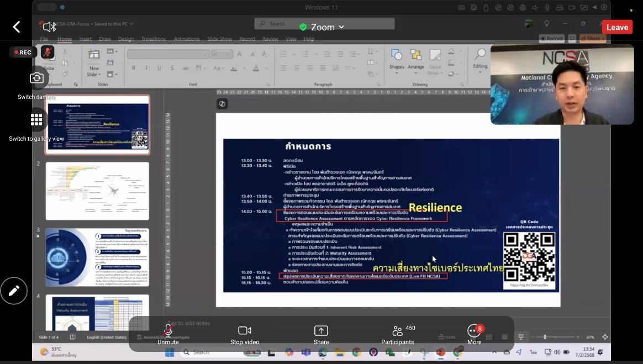Toggle the Notes pane in status bar
The image size is (643, 364).
(447, 337)
